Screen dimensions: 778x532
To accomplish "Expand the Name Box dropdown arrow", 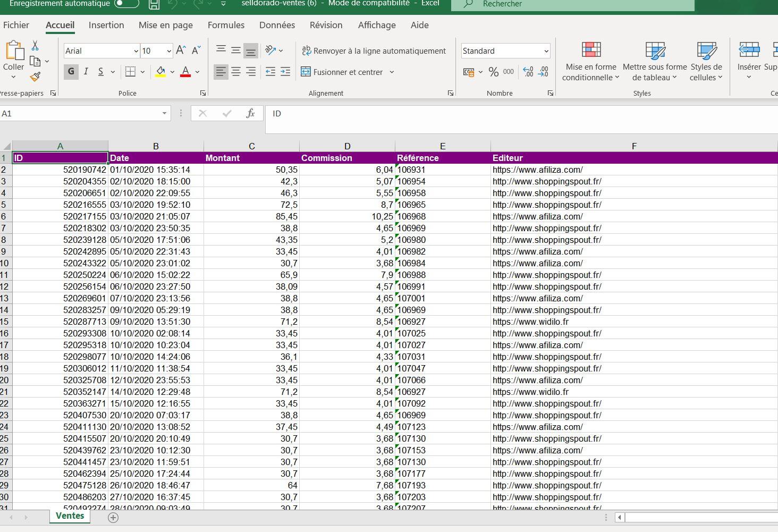I will 164,113.
